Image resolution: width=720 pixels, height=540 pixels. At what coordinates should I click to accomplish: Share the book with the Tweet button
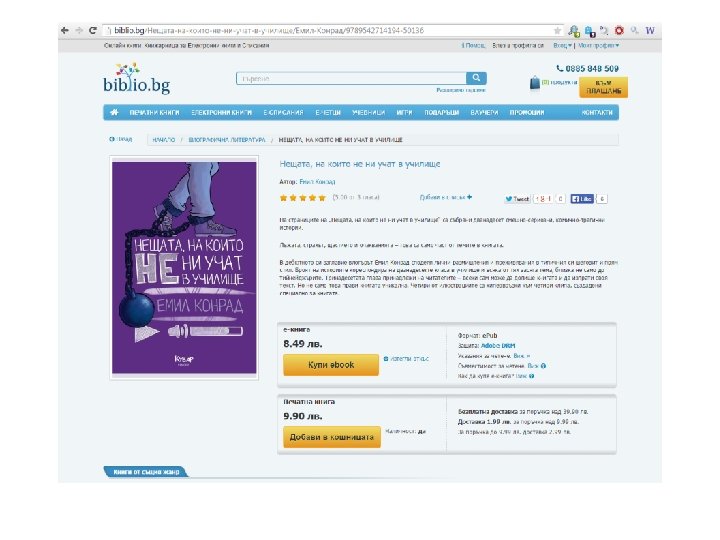pos(518,199)
